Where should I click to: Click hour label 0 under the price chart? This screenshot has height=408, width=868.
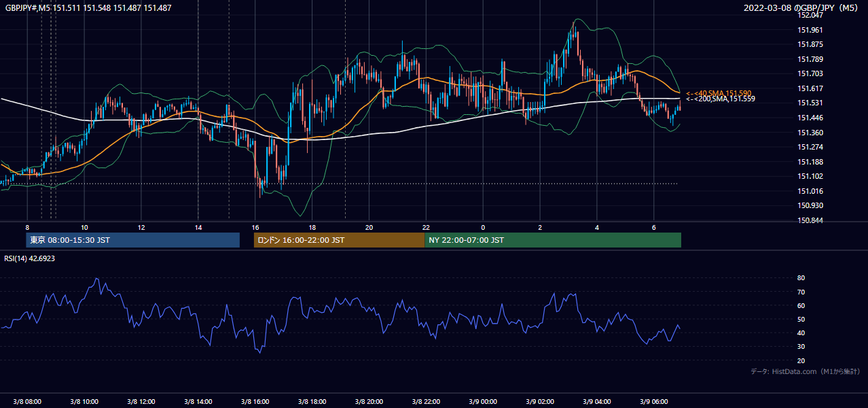click(x=483, y=227)
